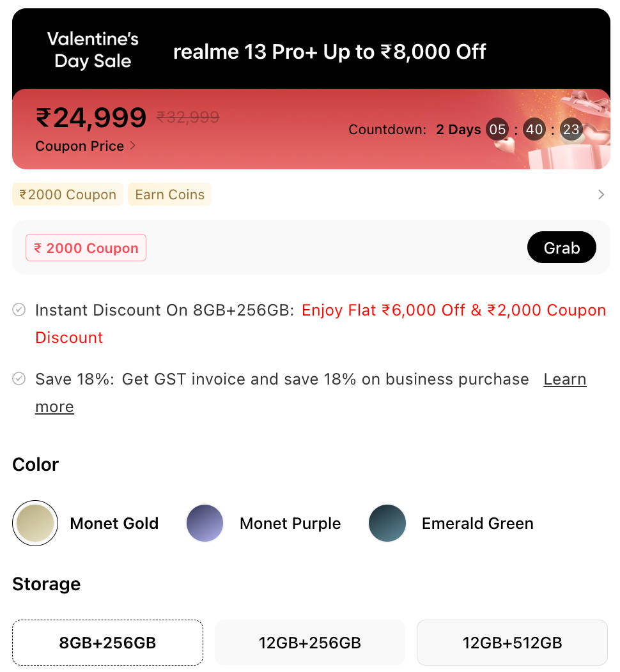
Task: Click the countdown hours circle
Action: tap(497, 130)
